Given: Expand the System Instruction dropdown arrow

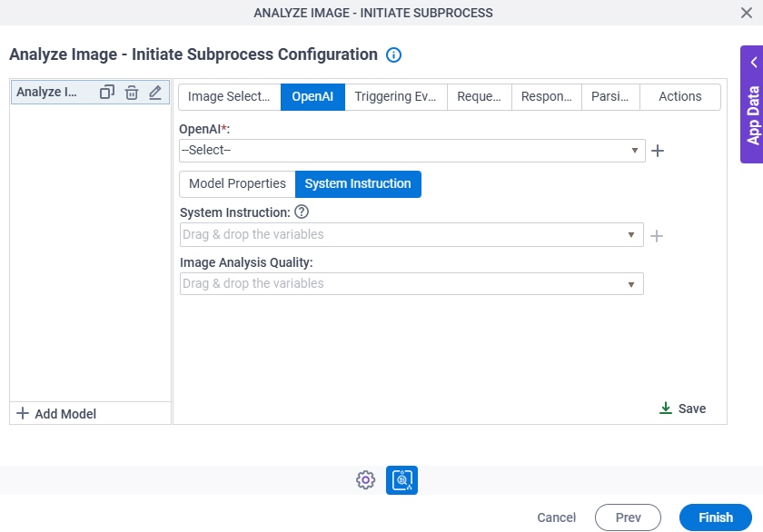Looking at the screenshot, I should [631, 235].
